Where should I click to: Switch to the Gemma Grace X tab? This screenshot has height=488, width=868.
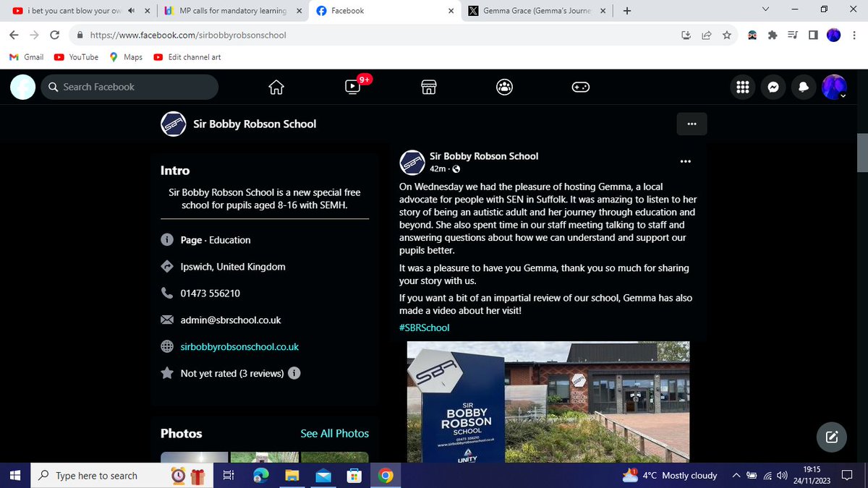[535, 11]
